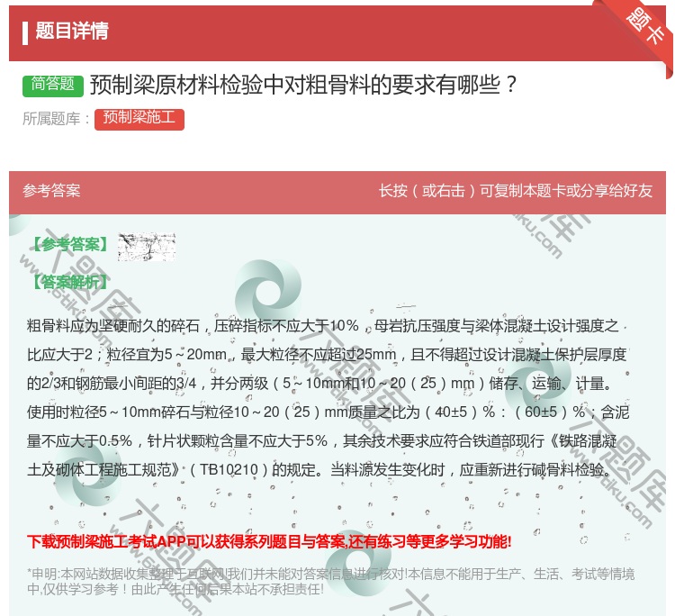This screenshot has width=675, height=616.
Task: Open the scribbled answer image thumbnail
Action: pos(147,247)
